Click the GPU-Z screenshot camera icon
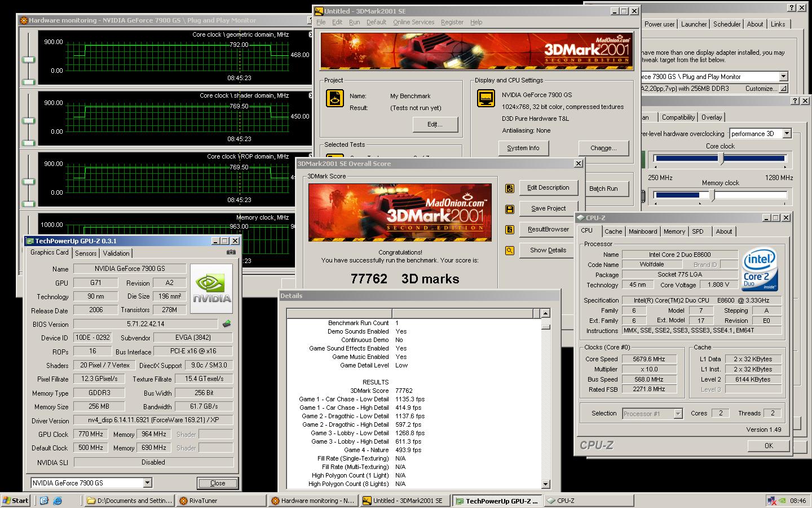The height and width of the screenshot is (508, 812). (231, 252)
